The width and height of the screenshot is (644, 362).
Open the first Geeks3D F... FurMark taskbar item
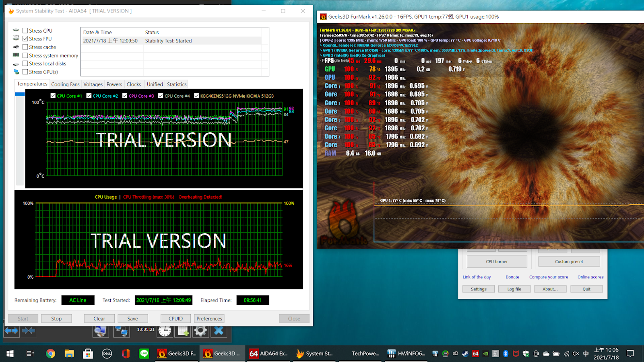click(177, 354)
